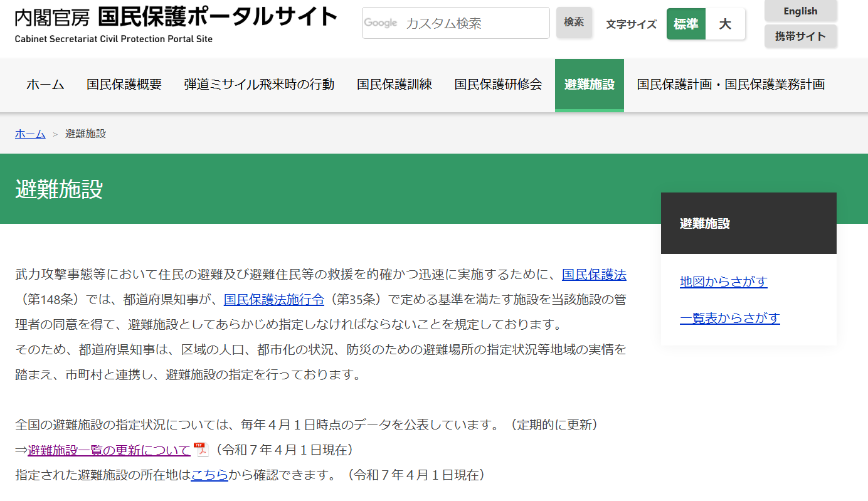Open the 国民保護研修会 menu item
Screen dimensions: 868x501
[x=498, y=85]
